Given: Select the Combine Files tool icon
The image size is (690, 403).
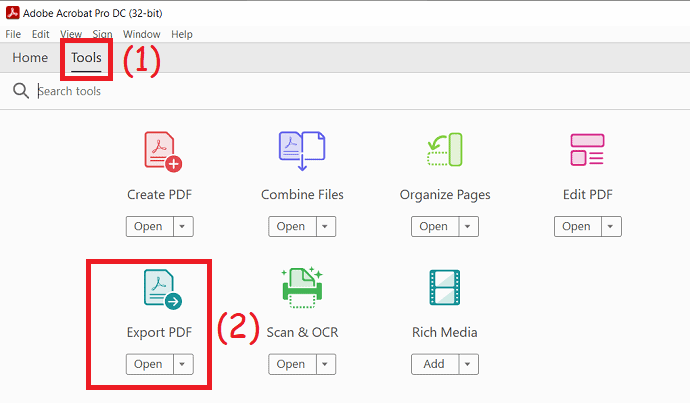Looking at the screenshot, I should (x=302, y=151).
